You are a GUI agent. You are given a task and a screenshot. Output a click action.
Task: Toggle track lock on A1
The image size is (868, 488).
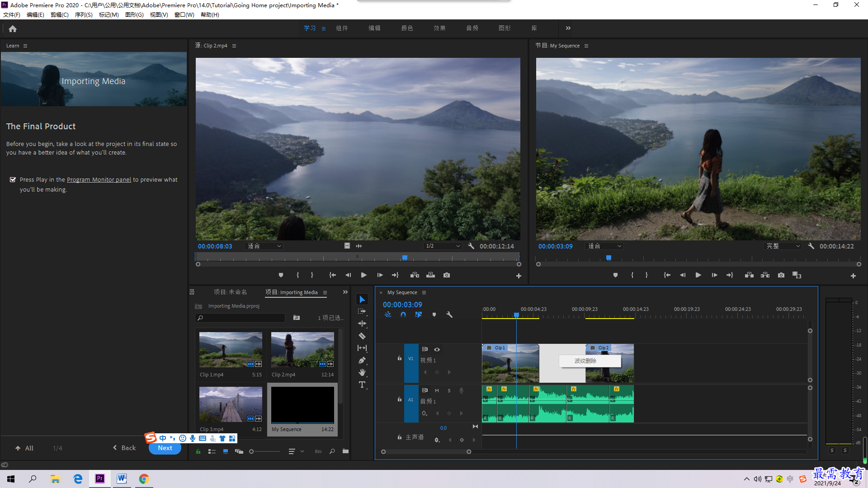(400, 399)
